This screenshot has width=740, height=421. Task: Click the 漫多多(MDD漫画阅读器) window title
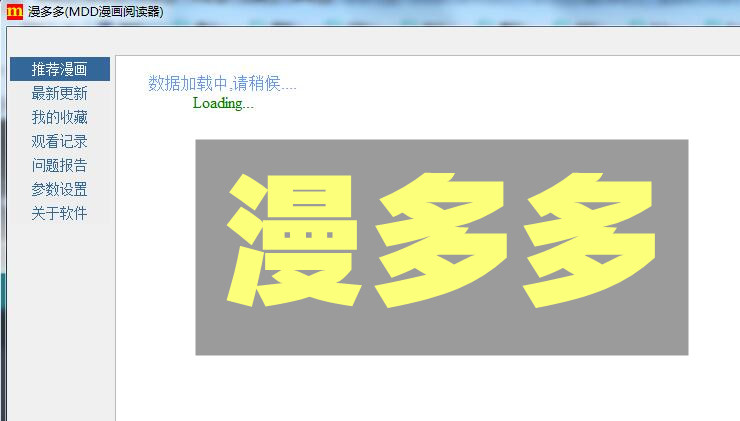(x=96, y=11)
